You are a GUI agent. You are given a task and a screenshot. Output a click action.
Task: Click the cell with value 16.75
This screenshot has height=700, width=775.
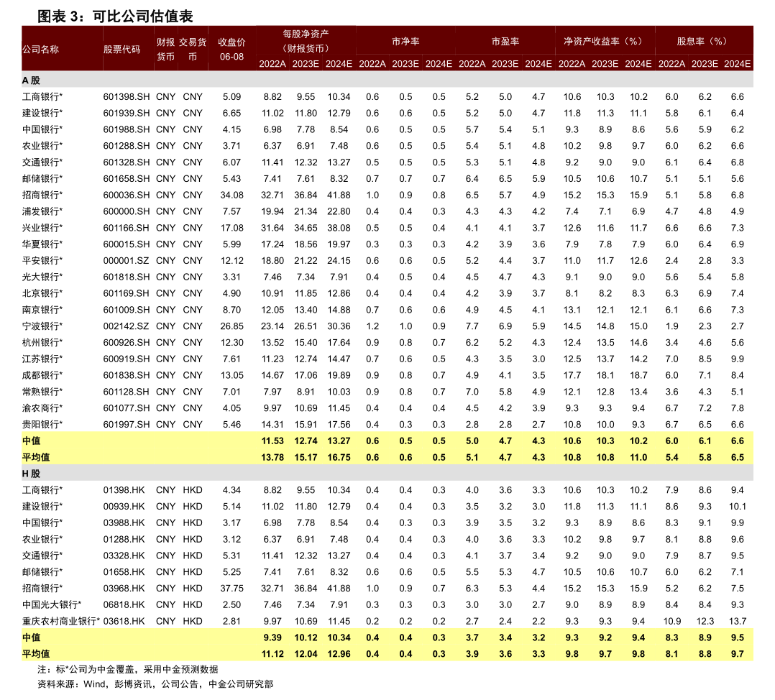point(339,457)
